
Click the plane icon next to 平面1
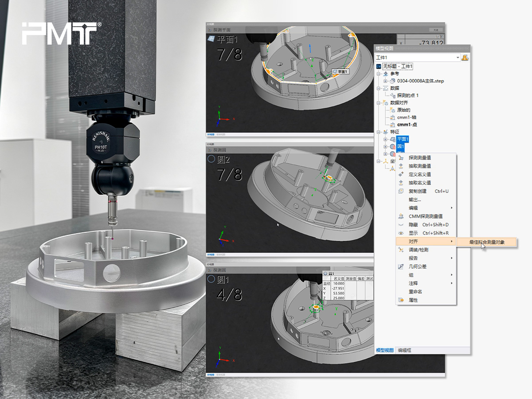pos(393,140)
